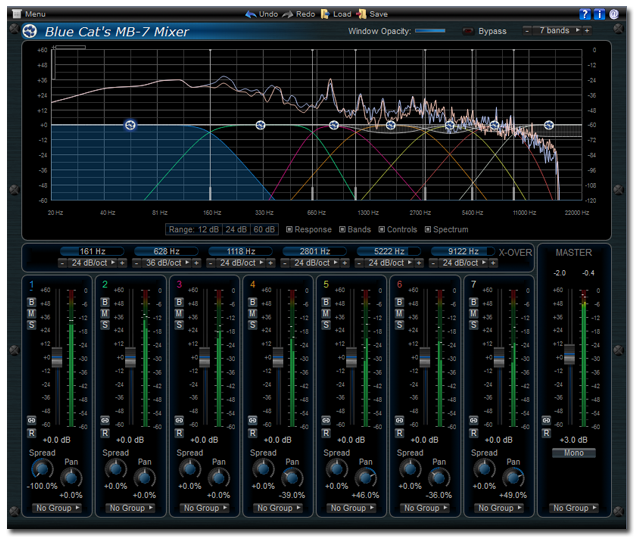Open the 36 dB/oct slope dropdown

pos(167,263)
